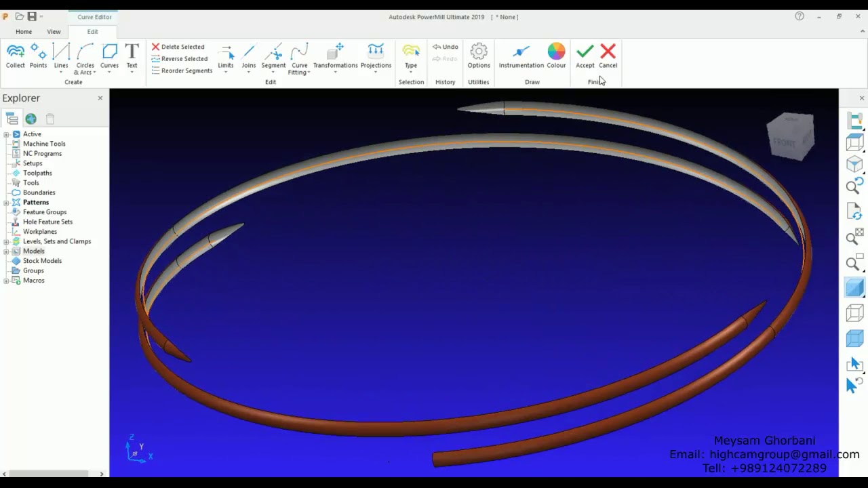Click the Open project folder icon
The image size is (868, 488).
[20, 16]
